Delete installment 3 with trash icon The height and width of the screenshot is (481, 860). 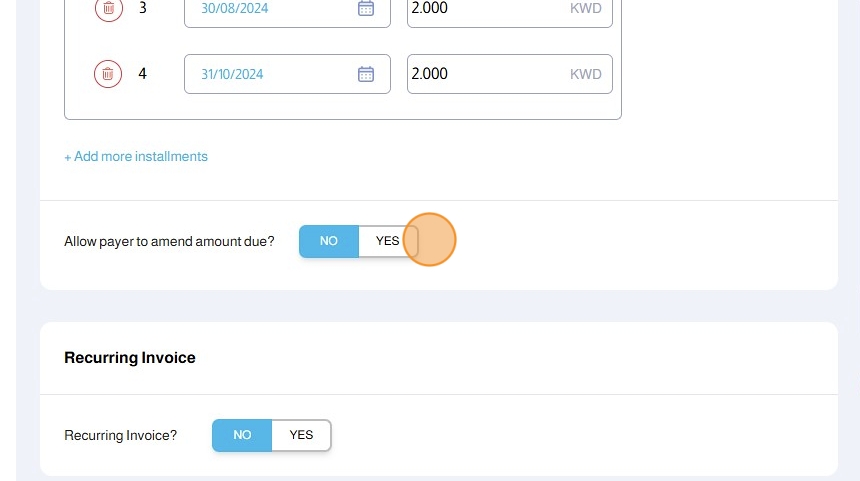point(108,8)
